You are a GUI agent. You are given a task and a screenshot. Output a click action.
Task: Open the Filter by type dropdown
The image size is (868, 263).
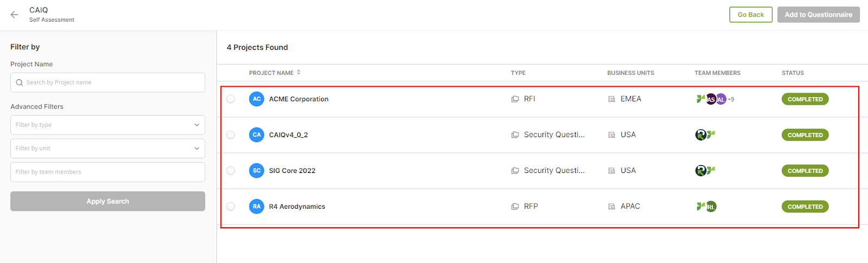[x=107, y=125]
